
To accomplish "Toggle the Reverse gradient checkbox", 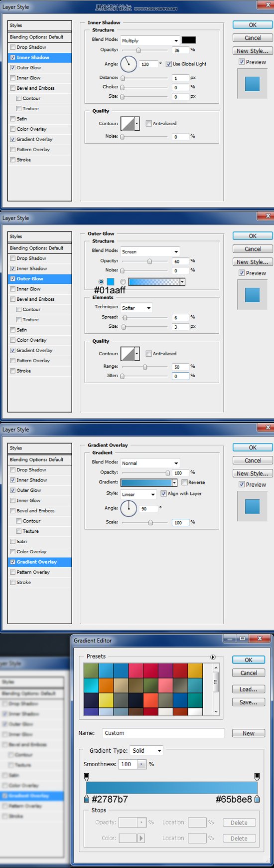I will 185,482.
